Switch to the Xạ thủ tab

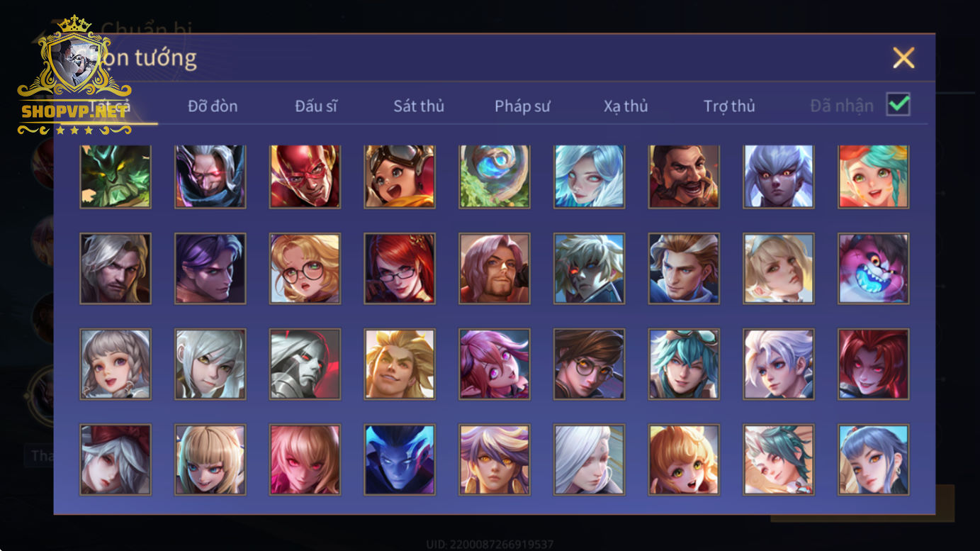[626, 106]
